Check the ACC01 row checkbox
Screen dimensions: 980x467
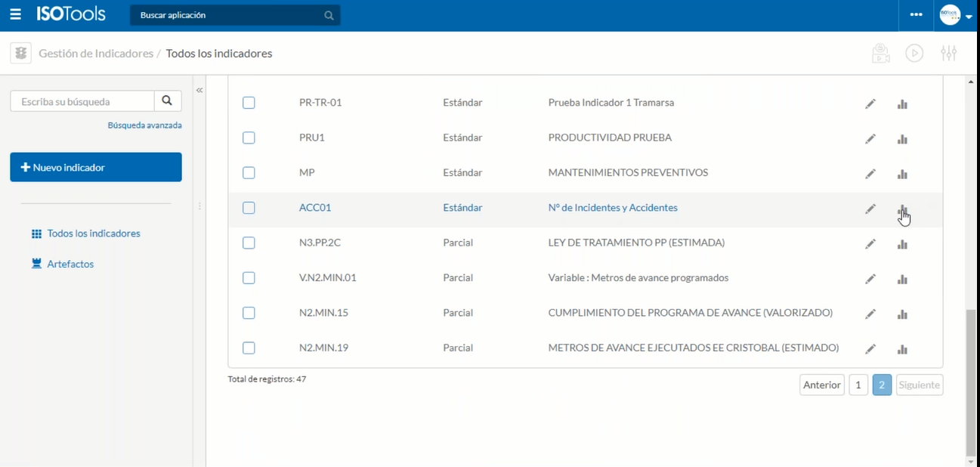(x=249, y=208)
